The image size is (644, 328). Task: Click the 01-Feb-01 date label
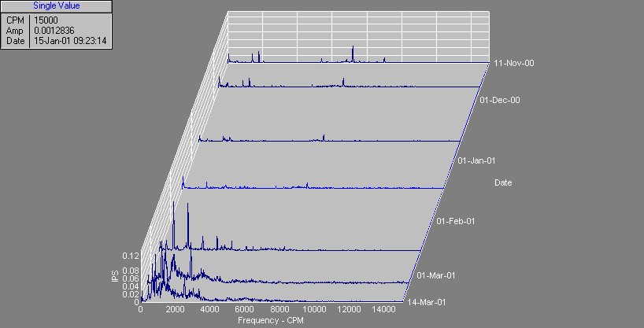click(456, 221)
